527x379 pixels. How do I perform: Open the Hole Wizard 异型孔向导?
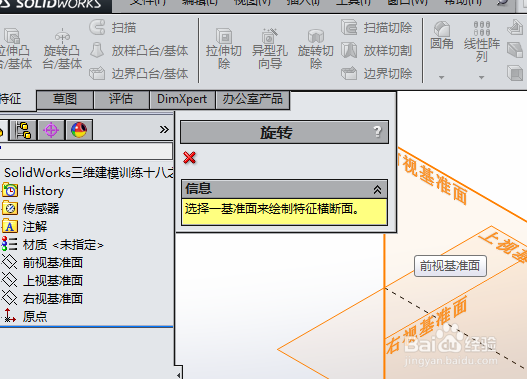270,49
